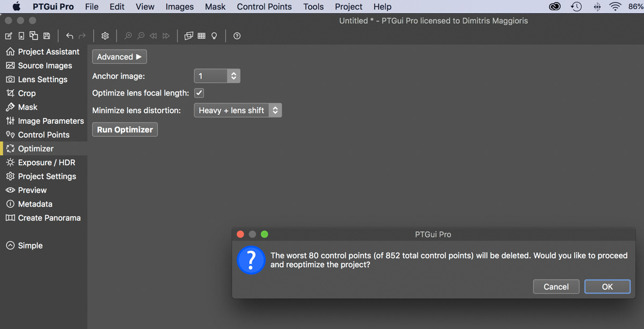This screenshot has width=644, height=329.
Task: Open the Control Points menu in menu bar
Action: [x=265, y=6]
